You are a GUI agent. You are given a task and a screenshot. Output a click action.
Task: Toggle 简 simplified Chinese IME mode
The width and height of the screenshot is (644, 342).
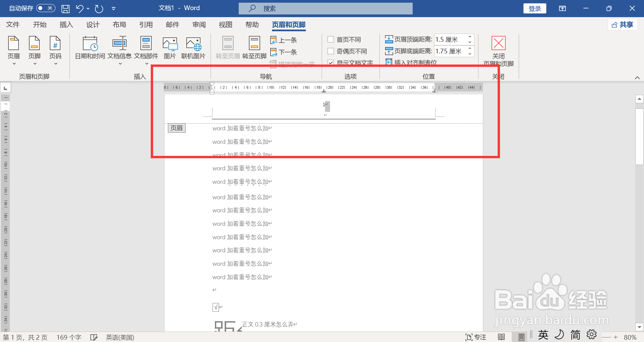tap(576, 334)
